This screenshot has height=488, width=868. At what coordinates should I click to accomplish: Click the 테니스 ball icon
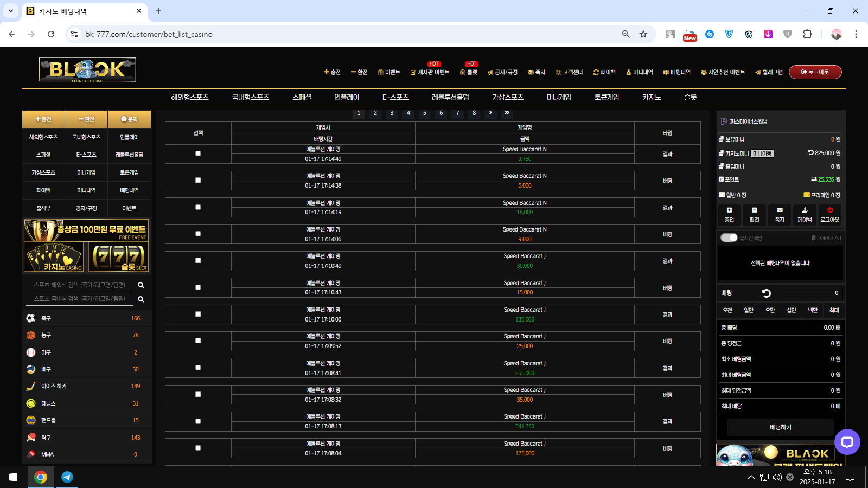pos(31,403)
